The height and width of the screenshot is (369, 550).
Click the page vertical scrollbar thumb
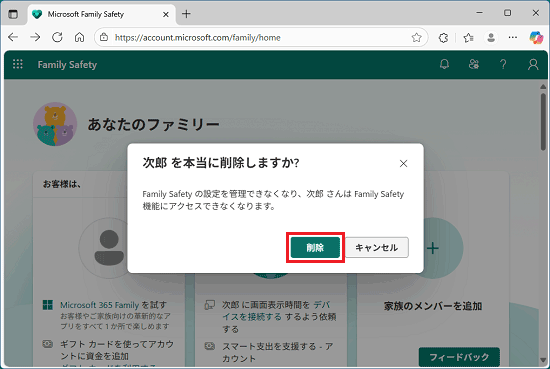coord(543,122)
